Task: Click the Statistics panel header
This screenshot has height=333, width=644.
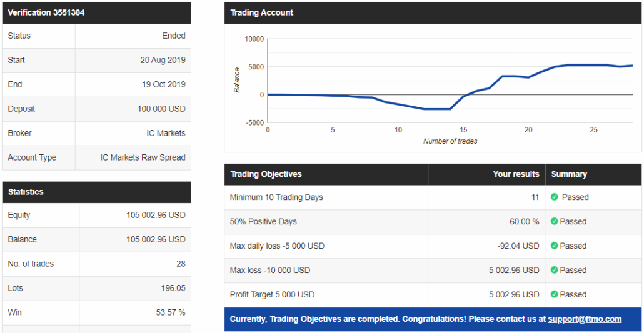Action: pyautogui.click(x=96, y=192)
